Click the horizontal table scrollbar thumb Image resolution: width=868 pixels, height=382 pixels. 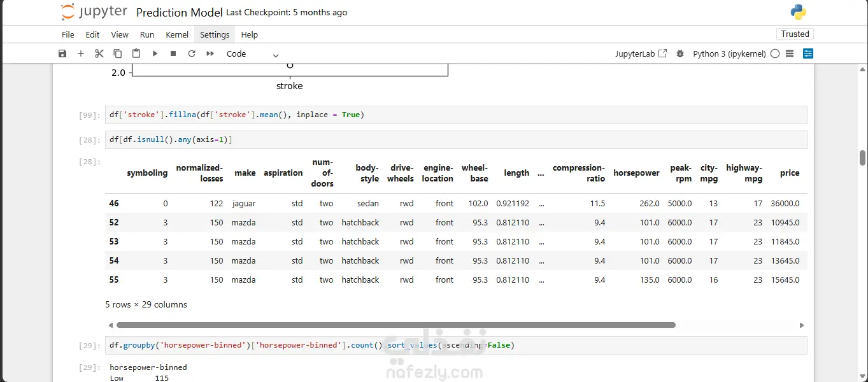396,325
